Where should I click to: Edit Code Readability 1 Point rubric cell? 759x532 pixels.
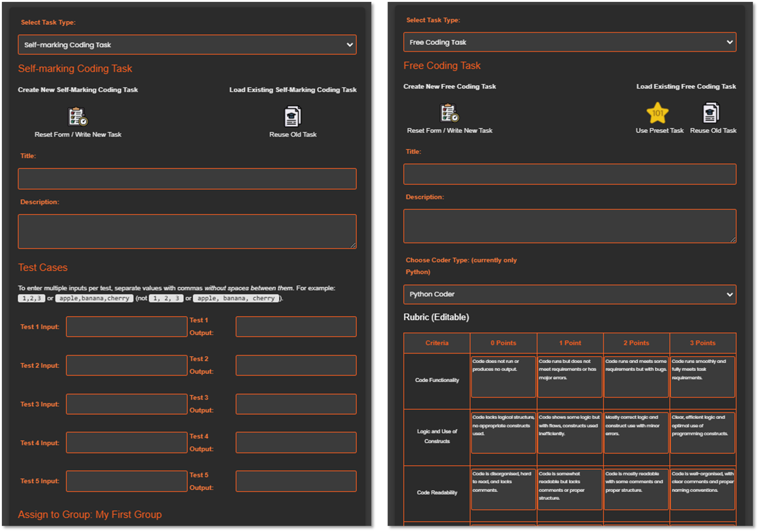569,489
